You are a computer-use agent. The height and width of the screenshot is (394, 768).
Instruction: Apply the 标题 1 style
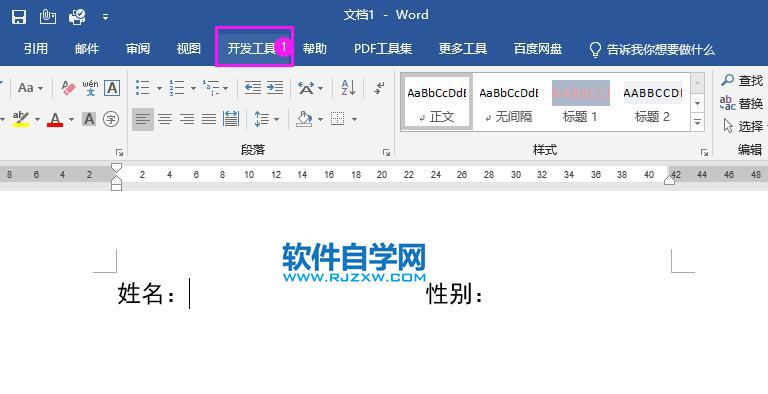tap(580, 102)
